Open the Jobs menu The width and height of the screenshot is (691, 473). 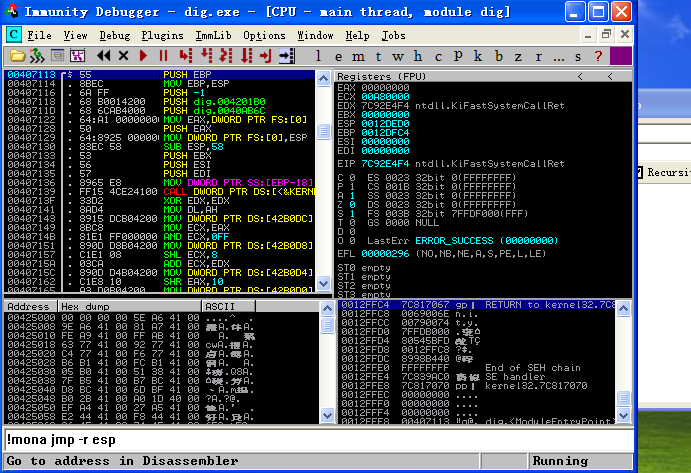click(393, 35)
